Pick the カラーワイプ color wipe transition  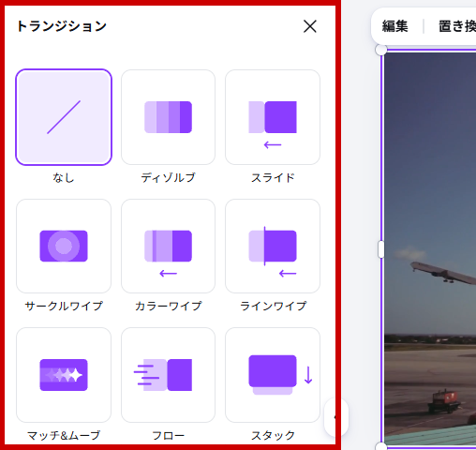coord(168,247)
